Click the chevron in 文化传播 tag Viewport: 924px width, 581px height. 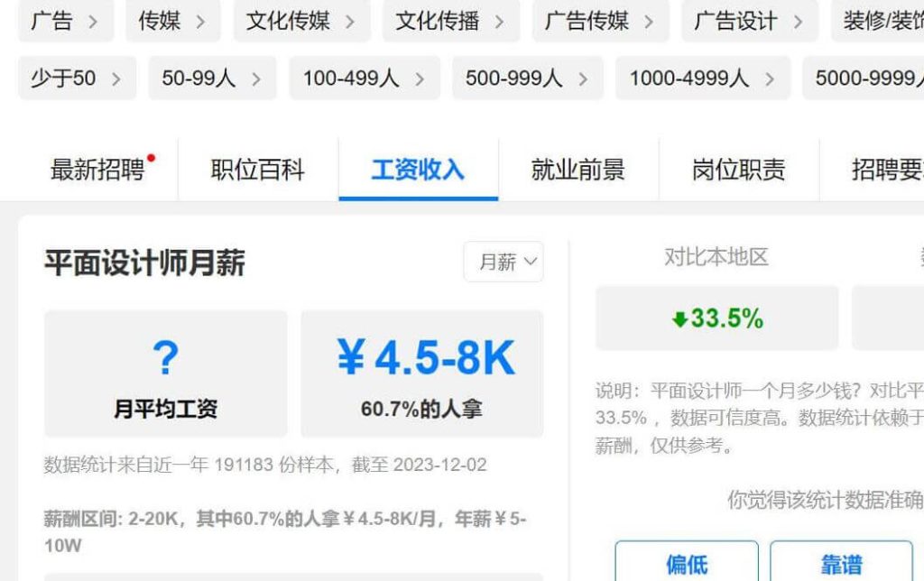pos(499,23)
